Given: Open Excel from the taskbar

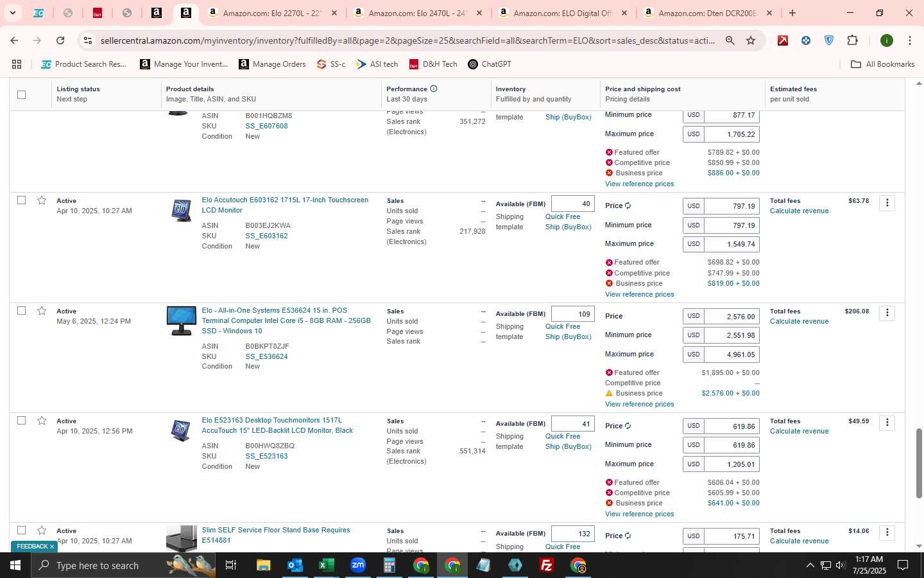Looking at the screenshot, I should point(327,565).
